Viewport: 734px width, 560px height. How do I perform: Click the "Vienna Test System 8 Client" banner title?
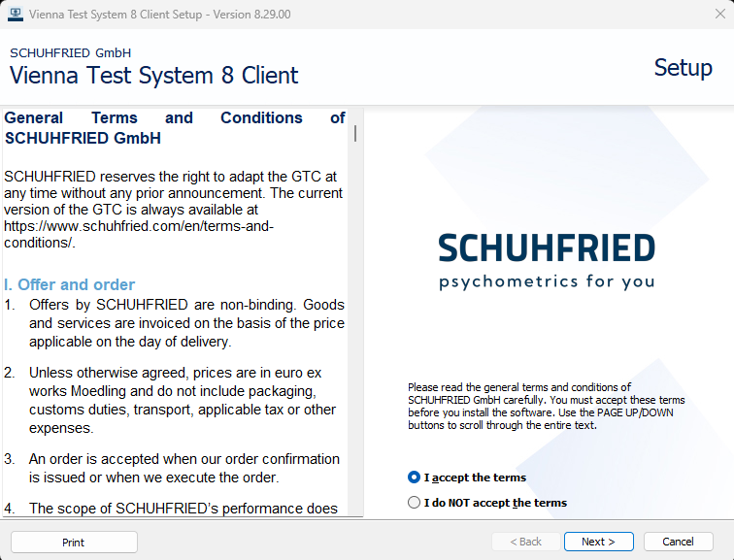tap(154, 76)
